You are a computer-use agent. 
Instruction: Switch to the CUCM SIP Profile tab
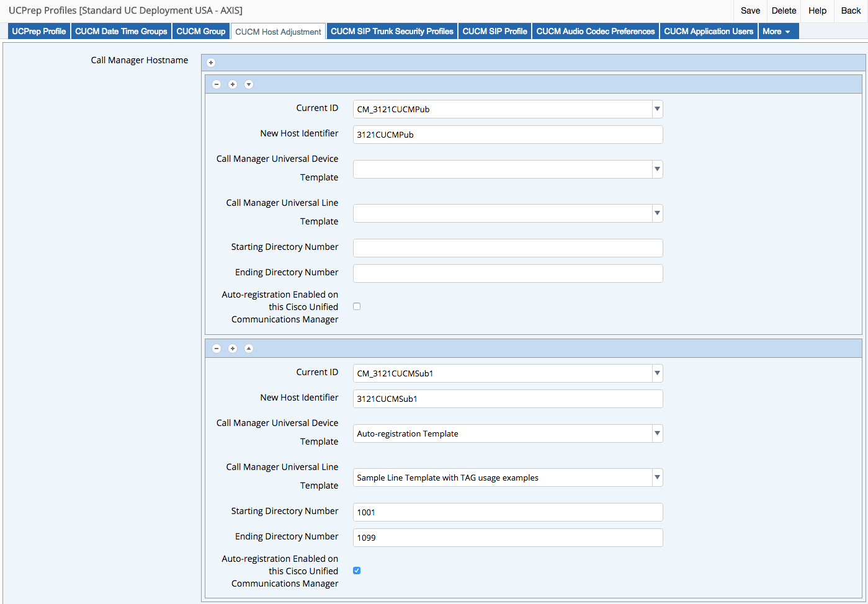click(494, 32)
